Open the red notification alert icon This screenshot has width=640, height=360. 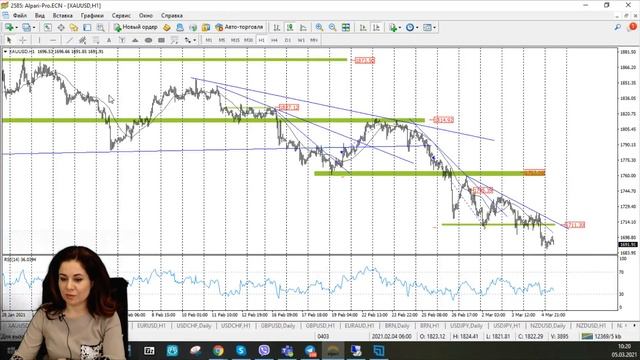point(633,27)
